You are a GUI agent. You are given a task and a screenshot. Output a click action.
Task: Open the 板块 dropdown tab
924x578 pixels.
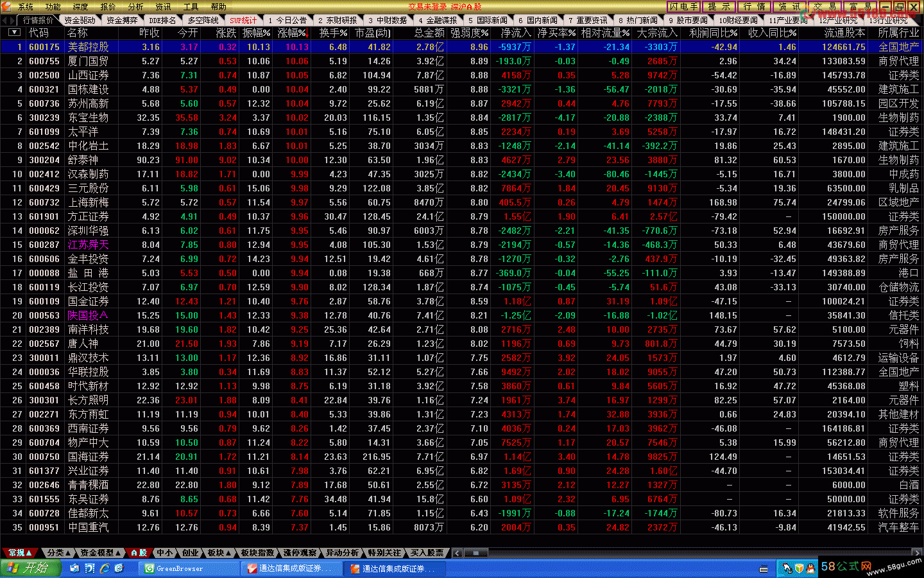click(x=219, y=552)
